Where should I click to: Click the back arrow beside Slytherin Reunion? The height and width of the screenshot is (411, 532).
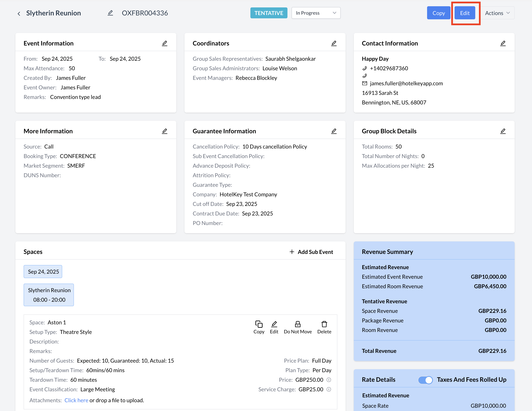[19, 13]
